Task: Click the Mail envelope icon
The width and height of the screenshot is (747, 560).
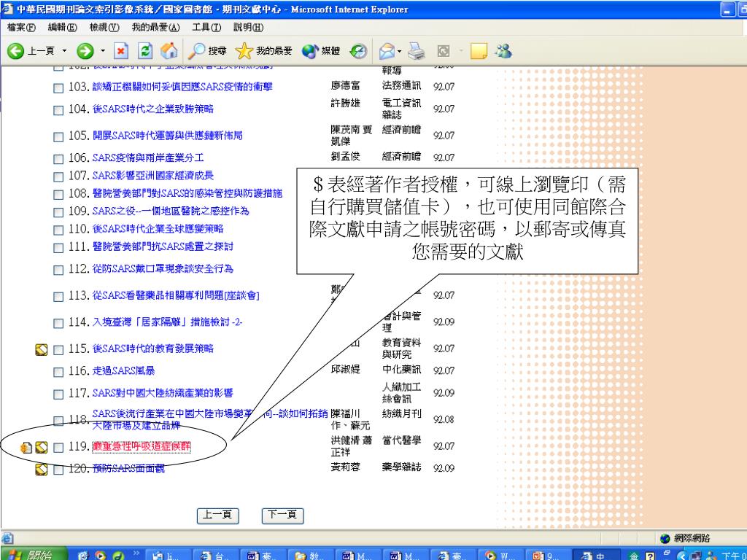Action: coord(387,50)
